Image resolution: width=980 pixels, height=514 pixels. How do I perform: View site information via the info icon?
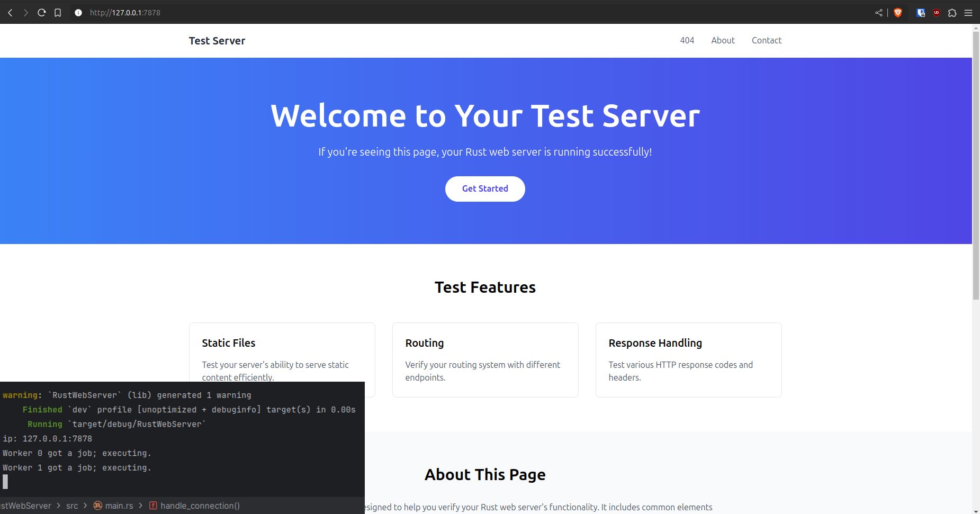pyautogui.click(x=78, y=13)
